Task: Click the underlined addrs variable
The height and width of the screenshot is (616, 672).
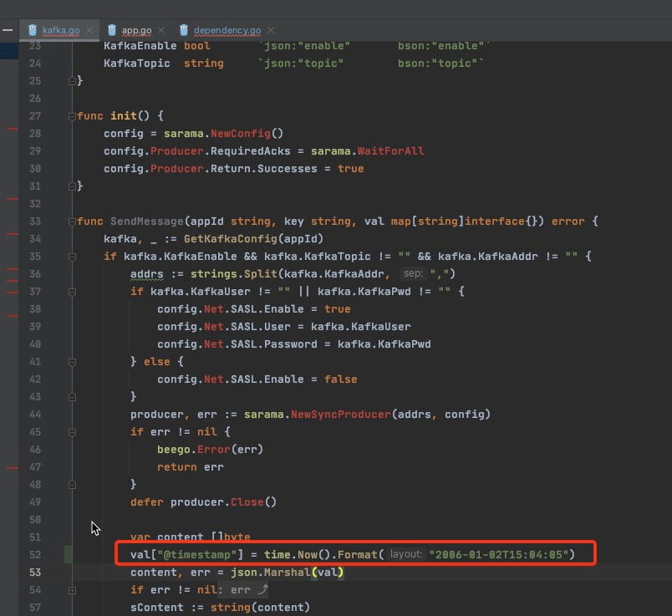Action: point(145,273)
